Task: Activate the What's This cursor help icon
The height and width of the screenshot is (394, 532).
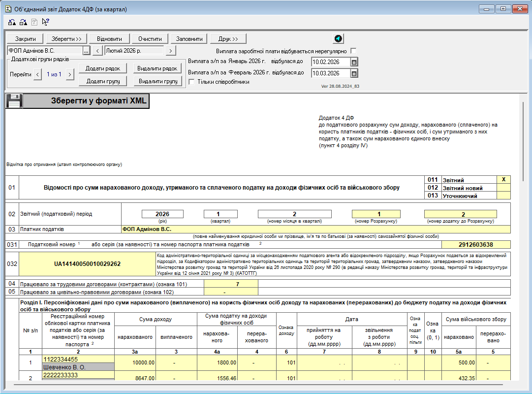Action: click(46, 22)
